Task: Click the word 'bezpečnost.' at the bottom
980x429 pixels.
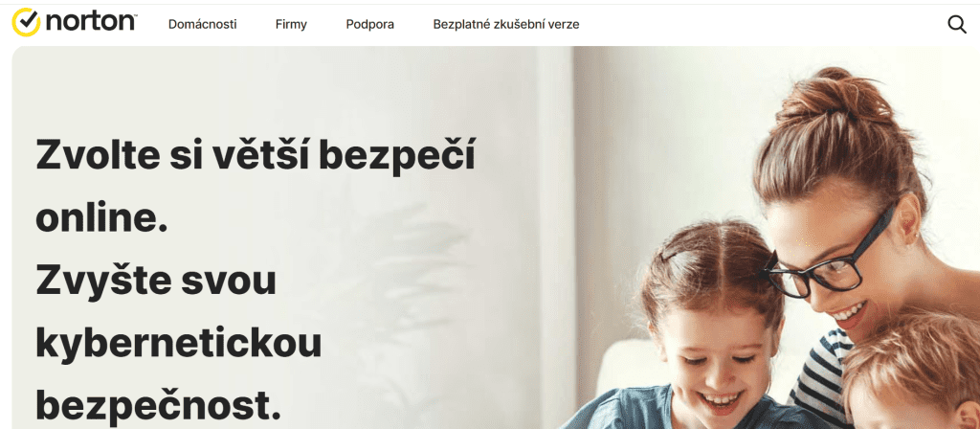Action: point(159,405)
